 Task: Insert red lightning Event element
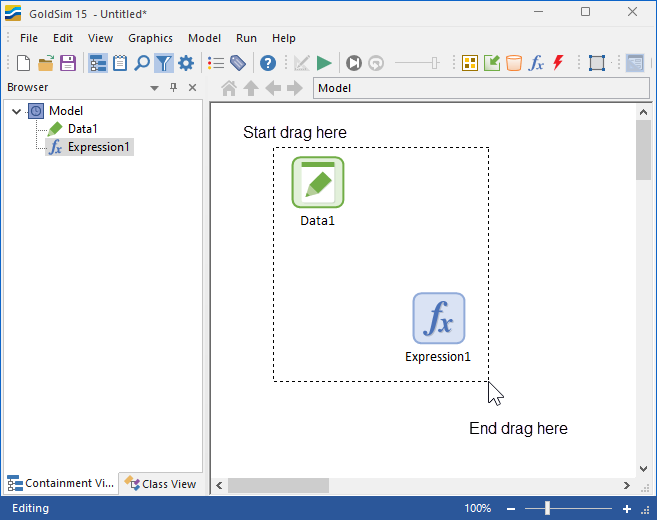tap(558, 63)
